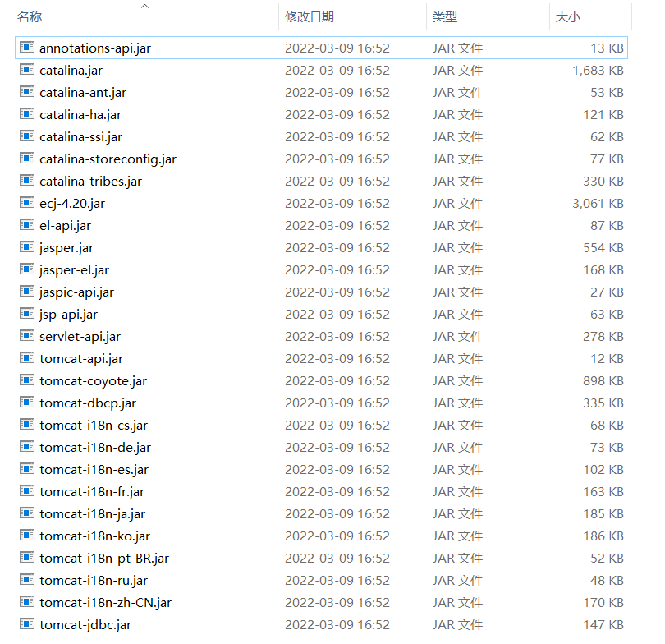Viewport: 665px width, 644px height.
Task: Click the catalina-ssi.jar file icon
Action: point(27,136)
